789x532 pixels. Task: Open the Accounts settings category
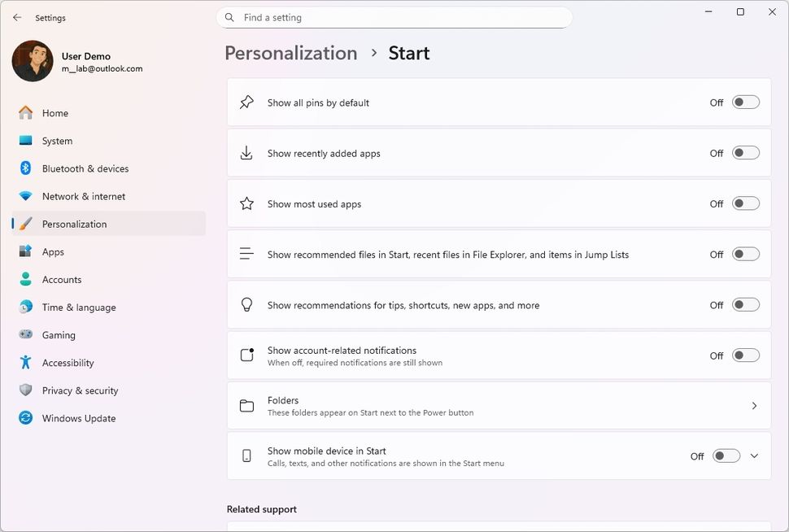point(62,280)
